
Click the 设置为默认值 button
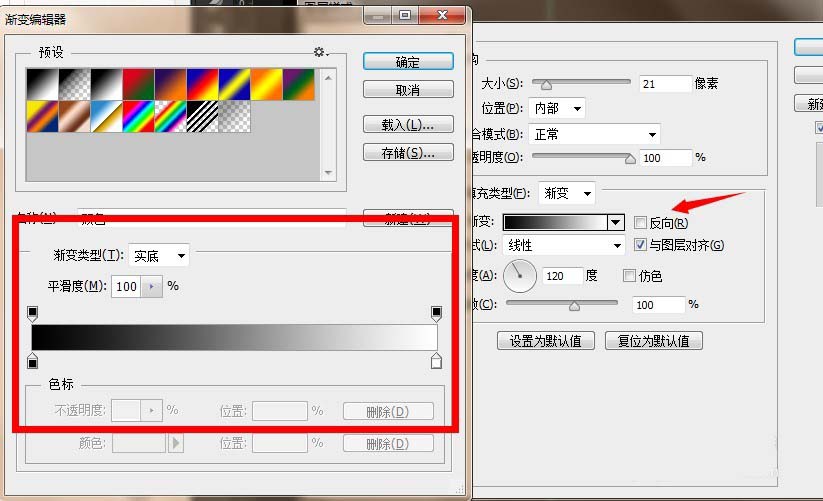546,341
